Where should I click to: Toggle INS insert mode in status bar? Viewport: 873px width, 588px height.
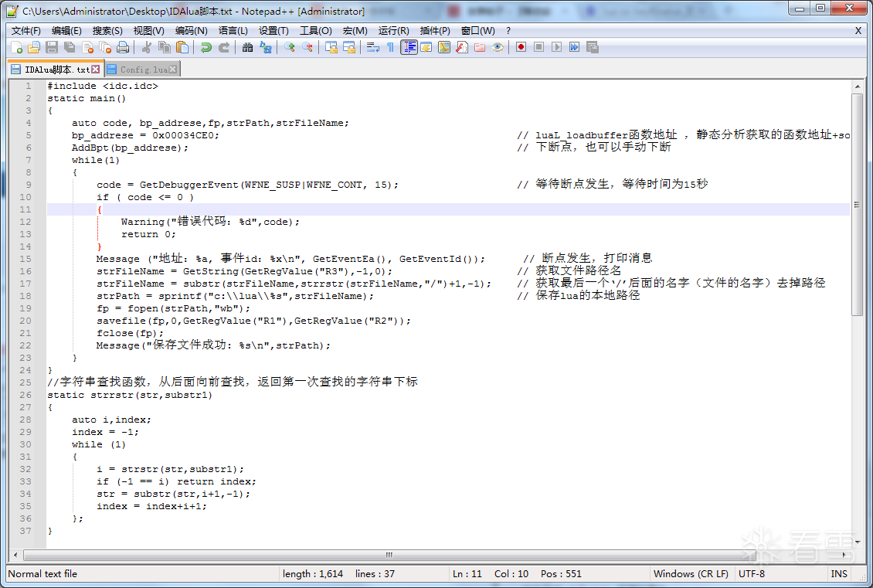point(838,573)
